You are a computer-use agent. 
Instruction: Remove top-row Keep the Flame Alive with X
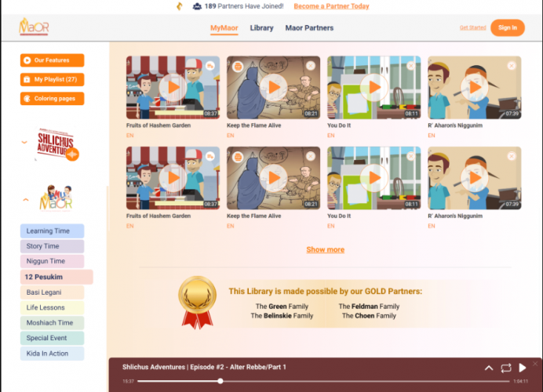coord(311,66)
